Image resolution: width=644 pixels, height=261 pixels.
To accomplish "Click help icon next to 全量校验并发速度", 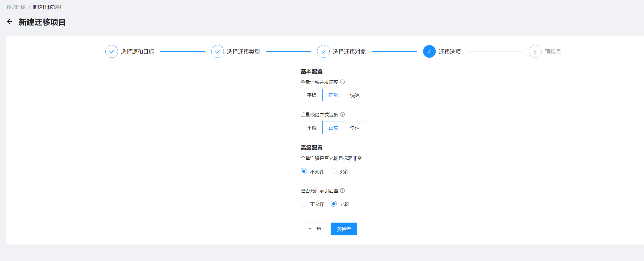I will click(342, 114).
